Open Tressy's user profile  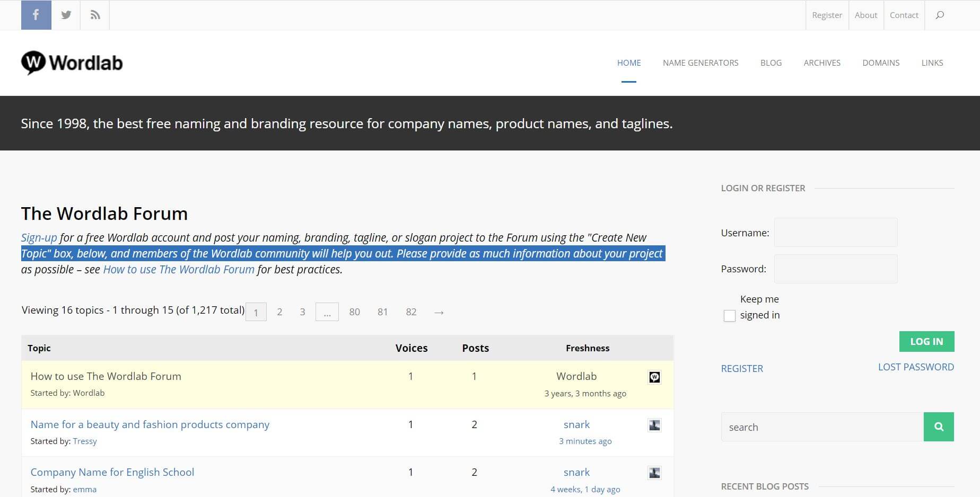[85, 441]
